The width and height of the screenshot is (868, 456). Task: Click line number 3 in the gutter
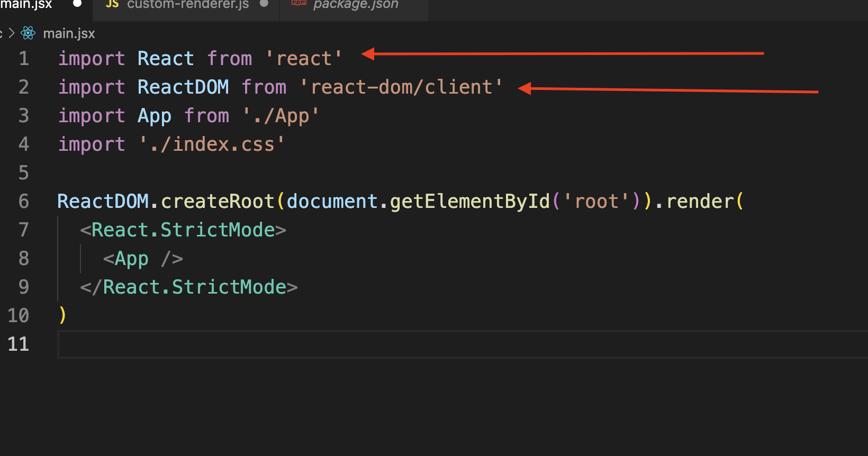[x=24, y=115]
